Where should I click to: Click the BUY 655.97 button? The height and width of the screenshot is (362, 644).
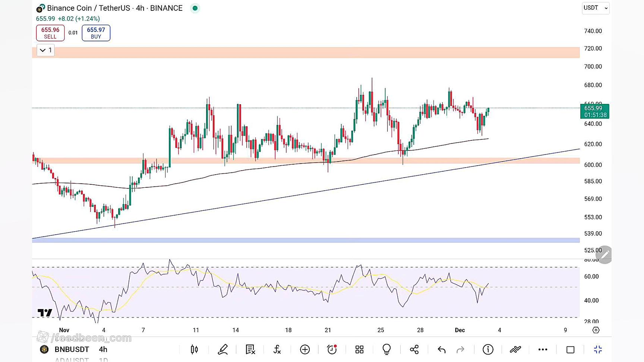tap(96, 33)
